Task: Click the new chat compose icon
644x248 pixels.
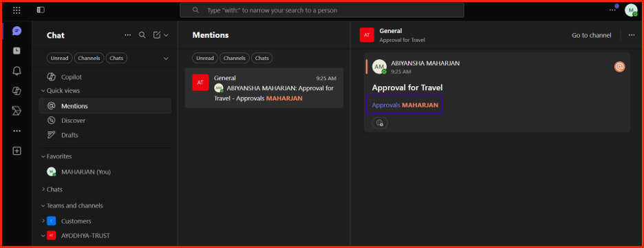Action: (156, 35)
